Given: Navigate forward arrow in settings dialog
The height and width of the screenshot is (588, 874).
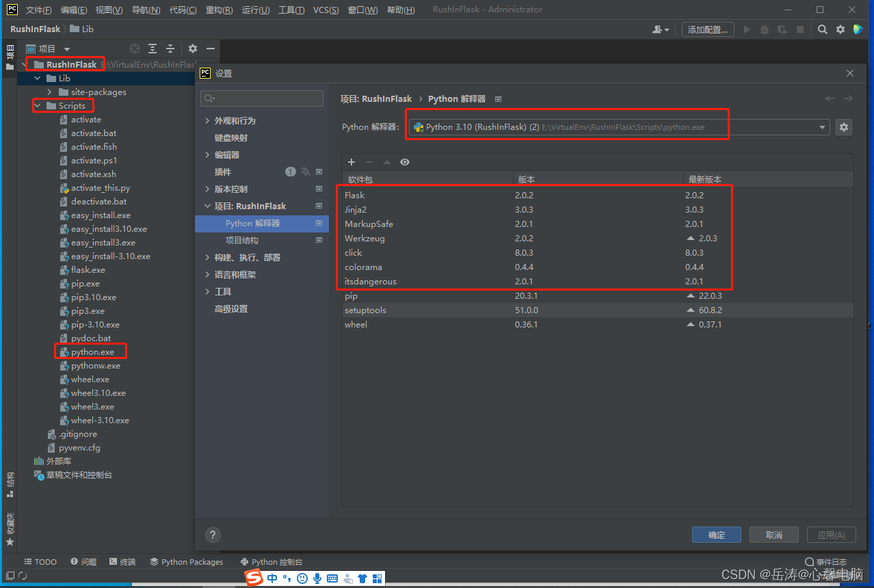Looking at the screenshot, I should (848, 98).
